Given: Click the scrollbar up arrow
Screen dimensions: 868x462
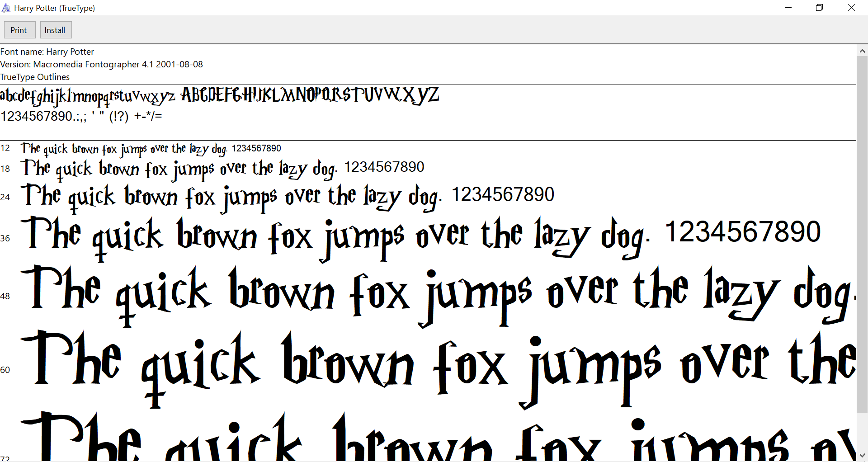Looking at the screenshot, I should pyautogui.click(x=863, y=51).
